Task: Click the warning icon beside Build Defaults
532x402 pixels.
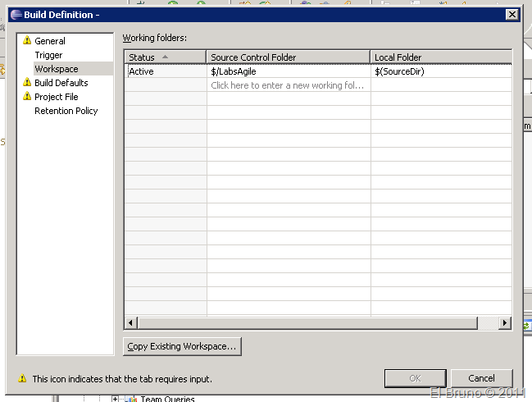Action: point(27,83)
